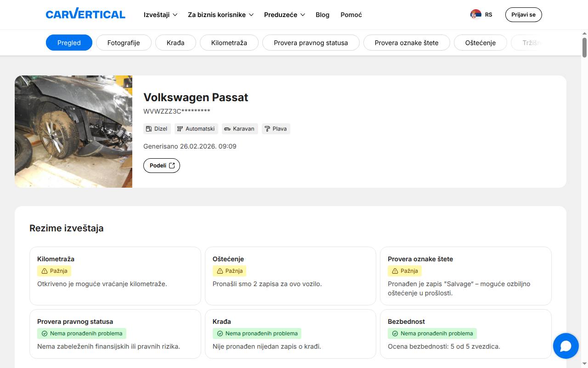Click the damaged Passat thumbnail photo
Screen dimensions: 588x368
[73, 132]
